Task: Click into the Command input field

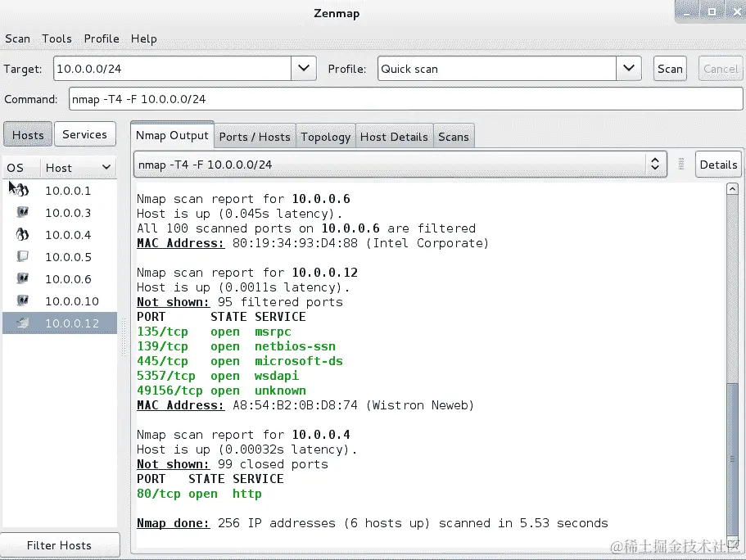Action: click(406, 99)
